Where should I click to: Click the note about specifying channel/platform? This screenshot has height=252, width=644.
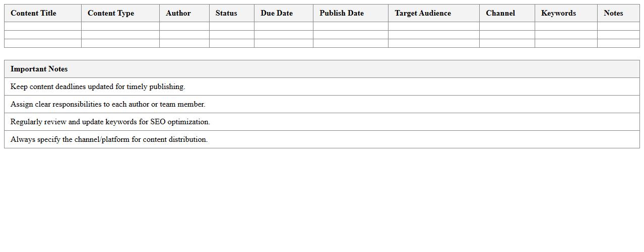click(x=109, y=139)
